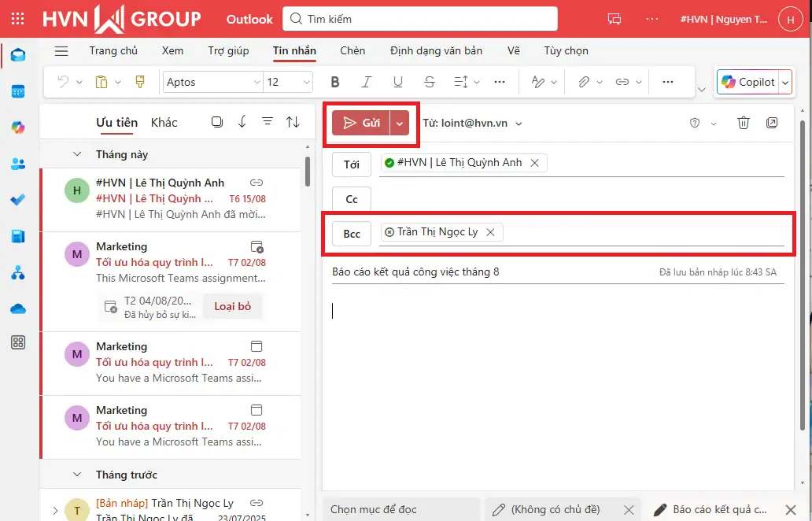Toggle Italic text formatting
This screenshot has height=521, width=812.
[x=366, y=82]
